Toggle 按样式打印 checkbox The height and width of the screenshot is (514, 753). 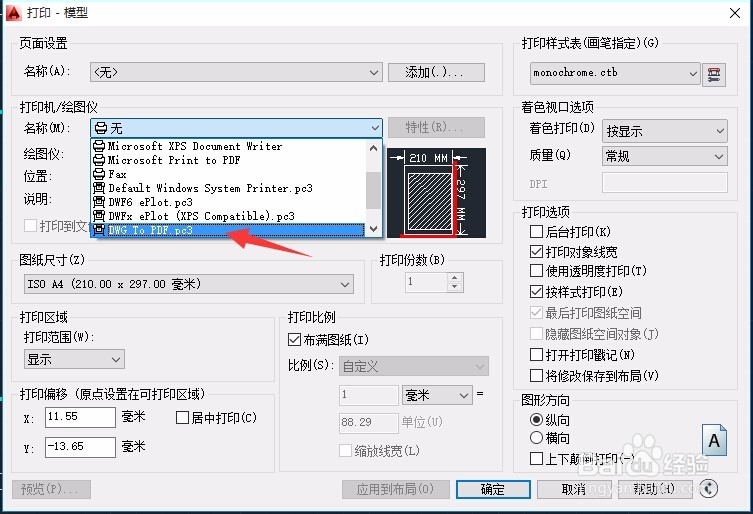[536, 291]
